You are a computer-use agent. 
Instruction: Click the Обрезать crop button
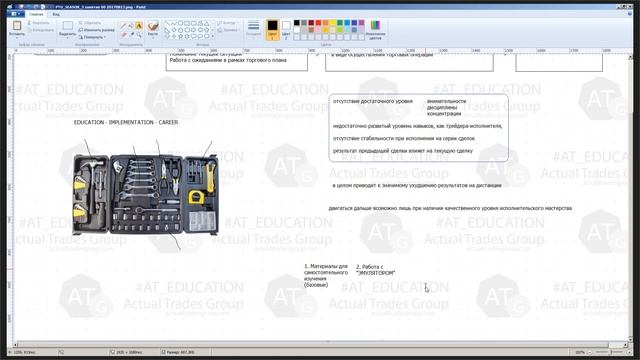[x=89, y=23]
